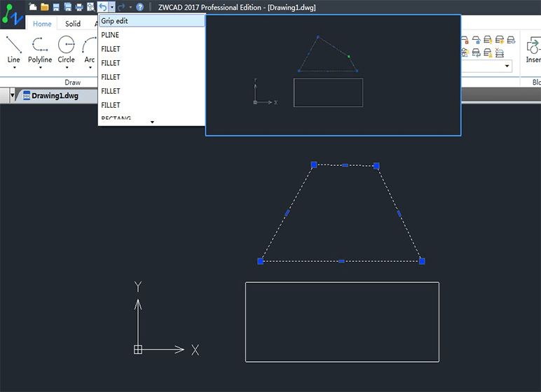Select the white rectangle's top edge
Screen dimensions: 541x392
(x=342, y=282)
